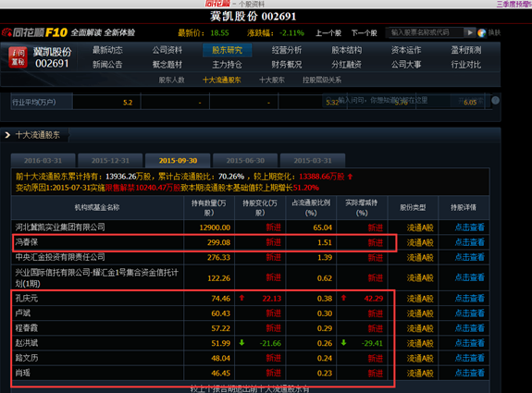Expand the 十大流通股东 section arrow

[x=7, y=135]
